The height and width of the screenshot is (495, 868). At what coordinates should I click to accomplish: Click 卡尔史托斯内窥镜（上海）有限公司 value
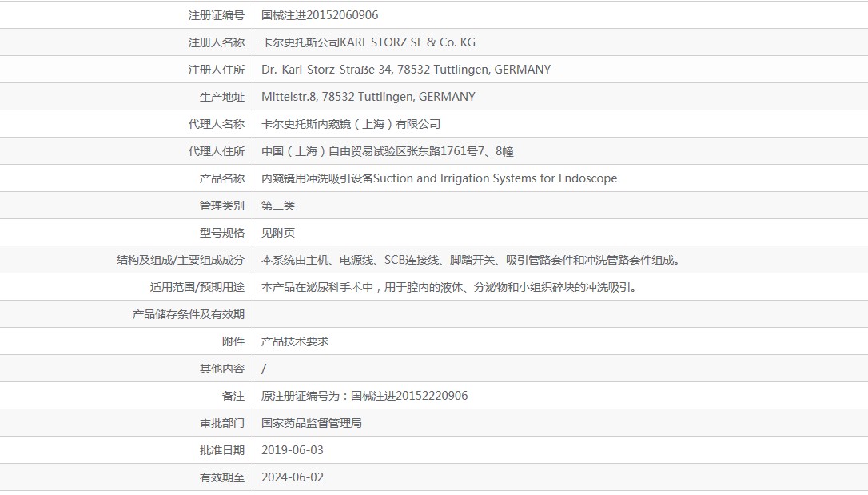point(351,123)
